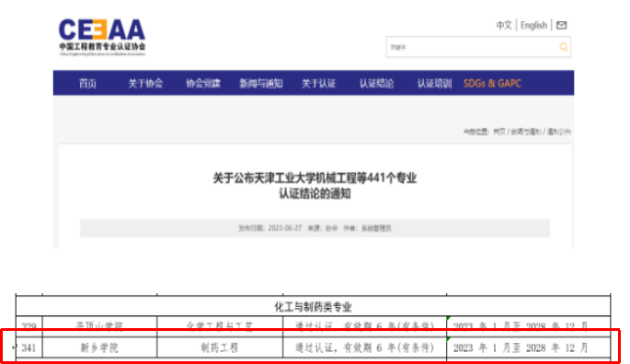Select table cell 新乡学院
Screen dimensions: 630x364
pos(99,347)
